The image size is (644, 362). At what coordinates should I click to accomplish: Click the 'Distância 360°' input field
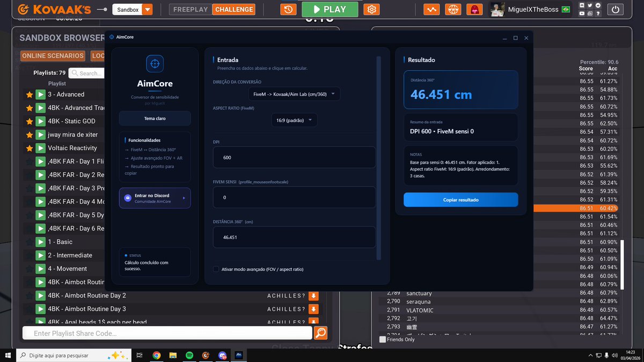tap(295, 237)
